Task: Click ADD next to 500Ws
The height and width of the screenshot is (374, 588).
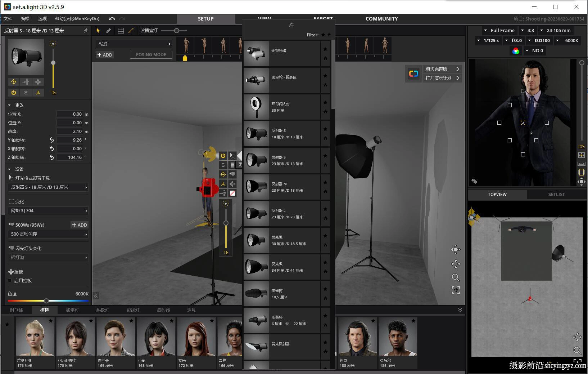Action: [80, 225]
